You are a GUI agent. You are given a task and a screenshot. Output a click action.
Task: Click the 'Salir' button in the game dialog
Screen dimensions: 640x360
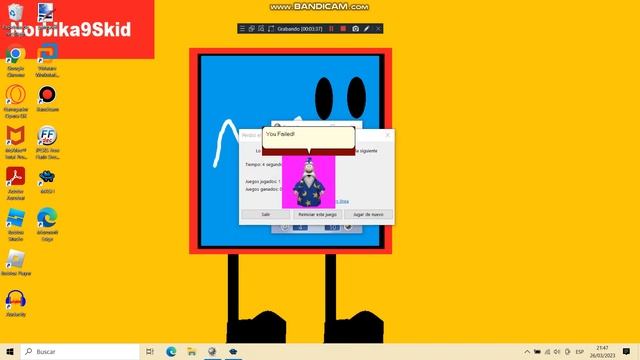[265, 214]
